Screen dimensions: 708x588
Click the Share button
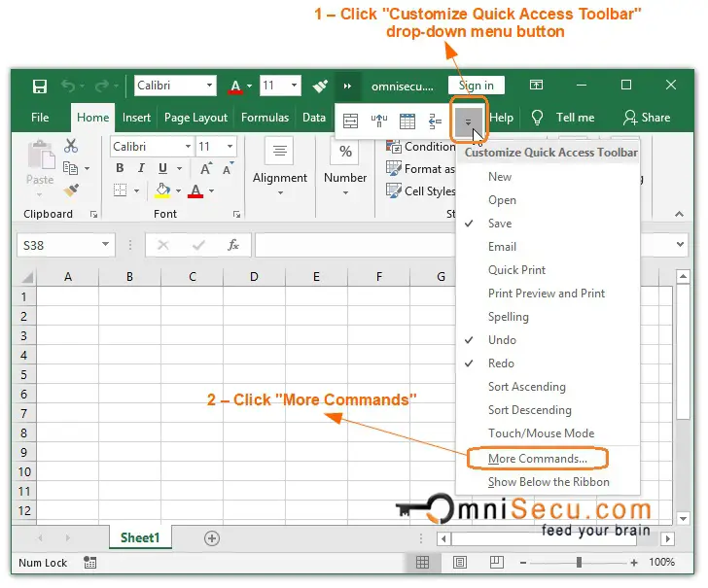coord(647,118)
